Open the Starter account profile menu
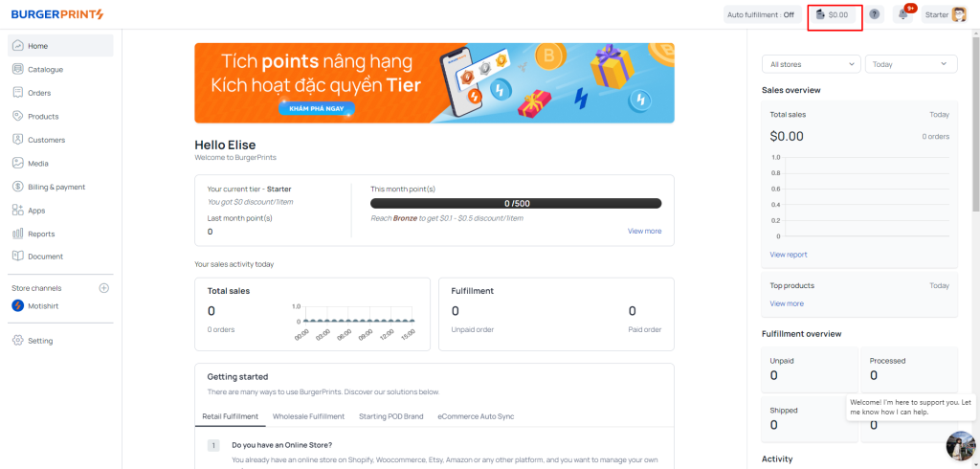Screen dimensions: 980x469 pyautogui.click(x=945, y=14)
